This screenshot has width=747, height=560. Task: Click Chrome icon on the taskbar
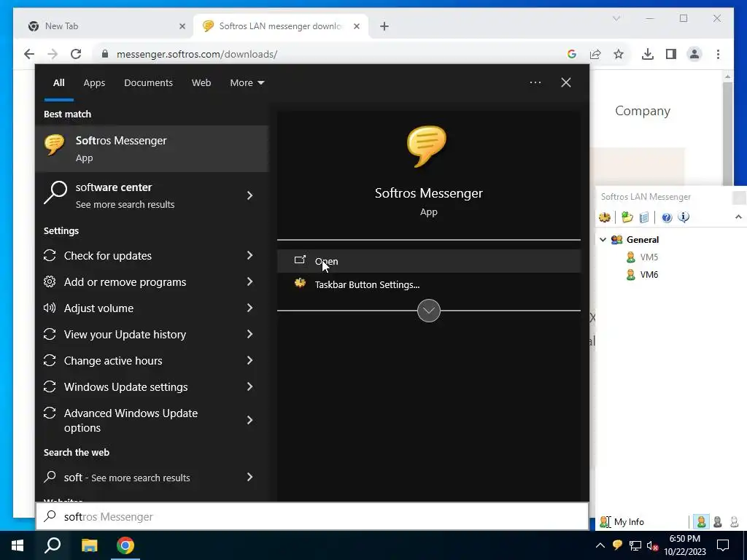point(125,545)
